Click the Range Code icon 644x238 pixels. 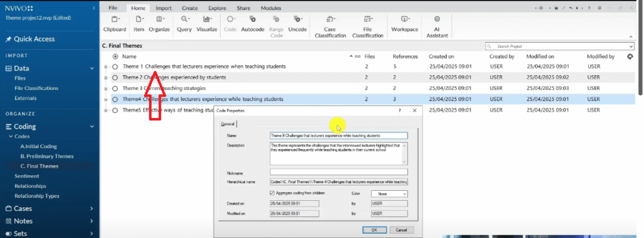click(x=277, y=19)
